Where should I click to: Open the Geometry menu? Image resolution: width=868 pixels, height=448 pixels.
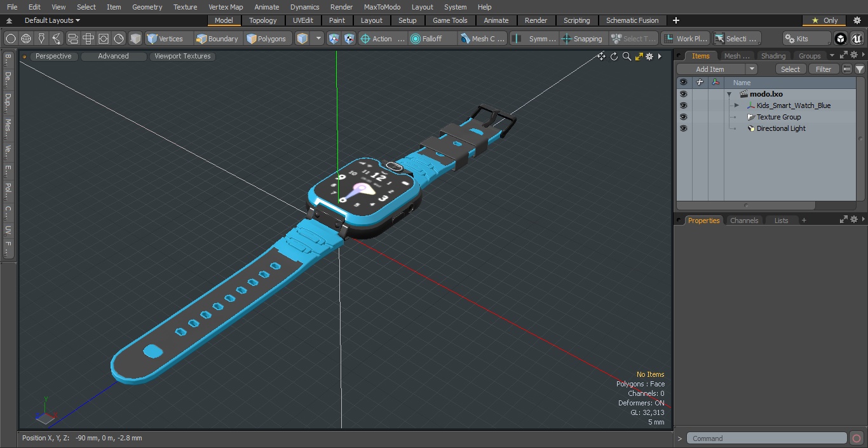click(x=147, y=7)
